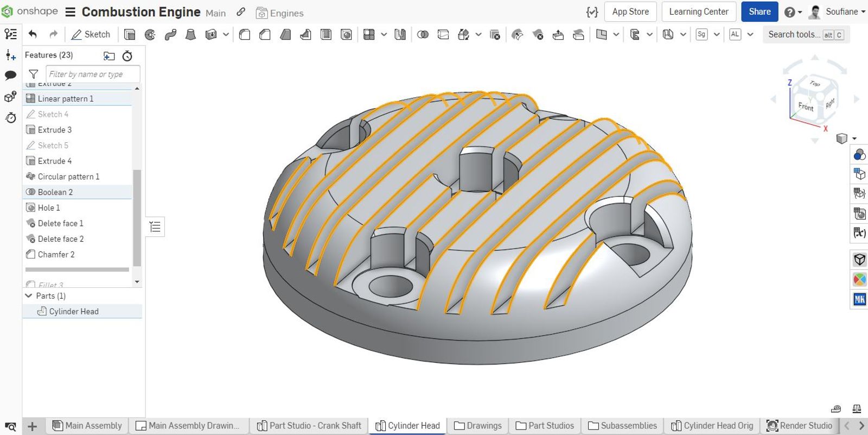Undo the last action

click(x=33, y=34)
